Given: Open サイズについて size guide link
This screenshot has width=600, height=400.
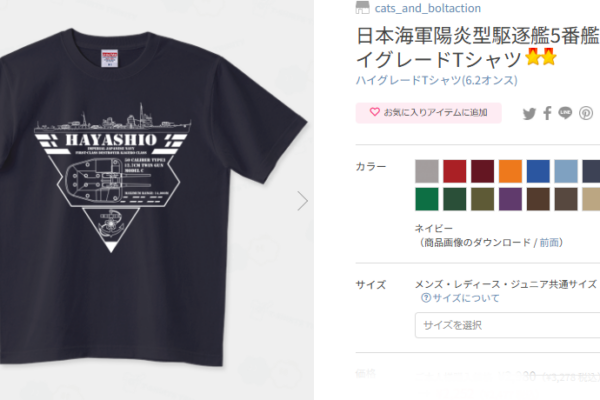Looking at the screenshot, I should pos(466,298).
